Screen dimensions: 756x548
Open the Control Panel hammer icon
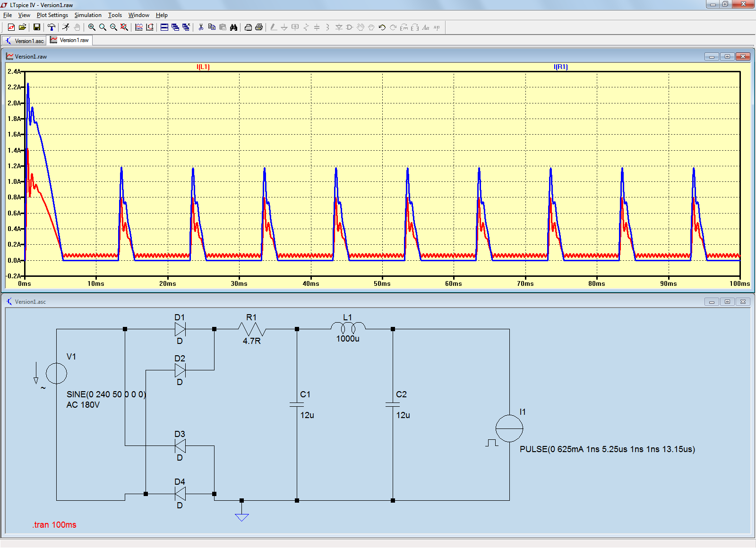point(52,27)
